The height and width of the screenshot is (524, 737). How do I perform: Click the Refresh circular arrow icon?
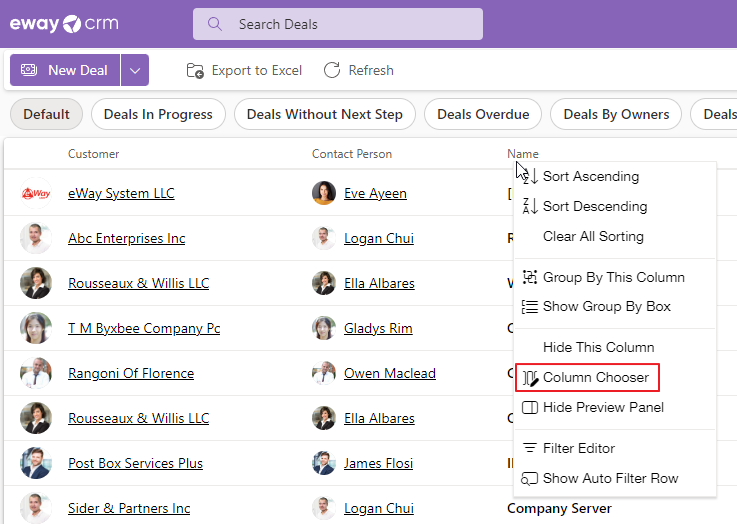click(332, 70)
